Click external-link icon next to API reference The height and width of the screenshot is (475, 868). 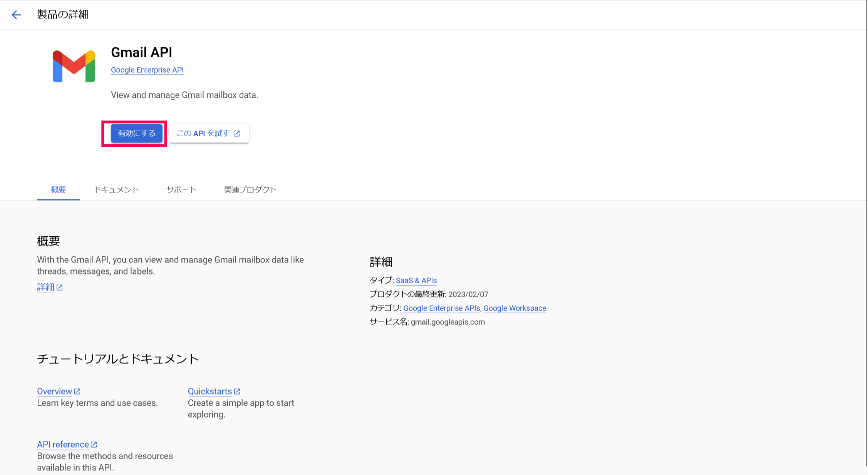tap(94, 445)
